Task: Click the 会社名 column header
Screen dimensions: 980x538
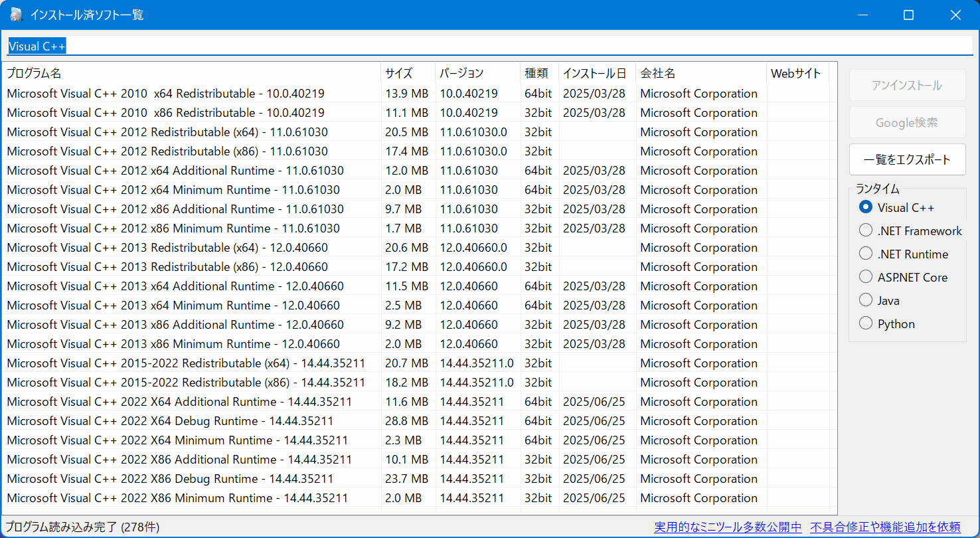Action: (699, 73)
